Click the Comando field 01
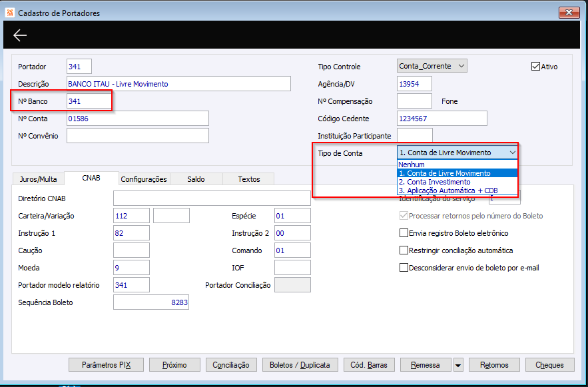The width and height of the screenshot is (588, 387). click(x=292, y=250)
